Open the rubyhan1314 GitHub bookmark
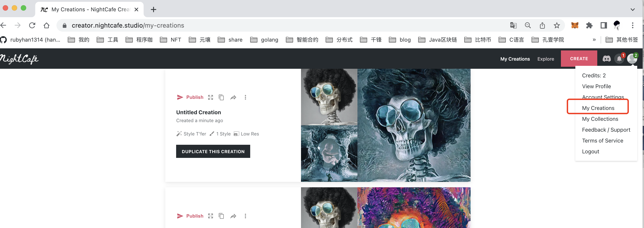 tap(30, 40)
